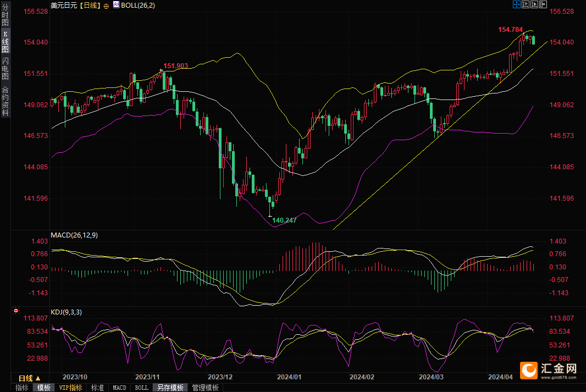Click the 美元日元 chart title

click(64, 5)
